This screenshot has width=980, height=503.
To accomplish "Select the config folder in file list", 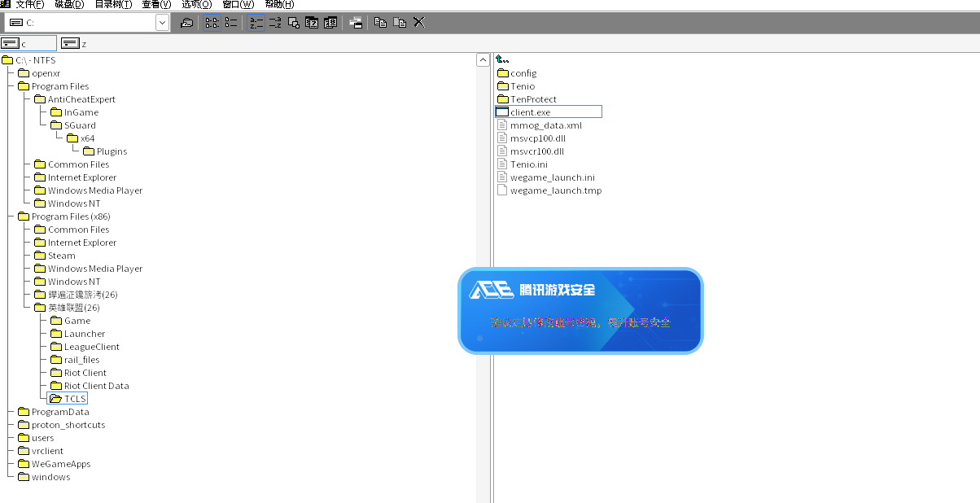I will click(517, 73).
